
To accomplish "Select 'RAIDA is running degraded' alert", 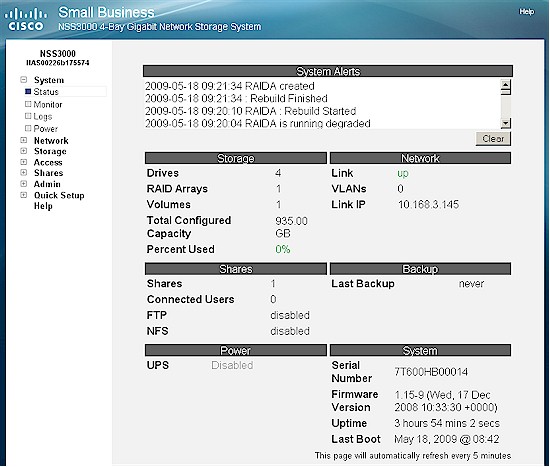I will tap(258, 124).
